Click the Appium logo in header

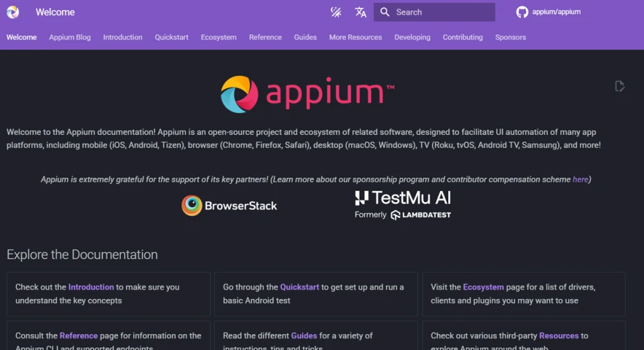coord(13,12)
